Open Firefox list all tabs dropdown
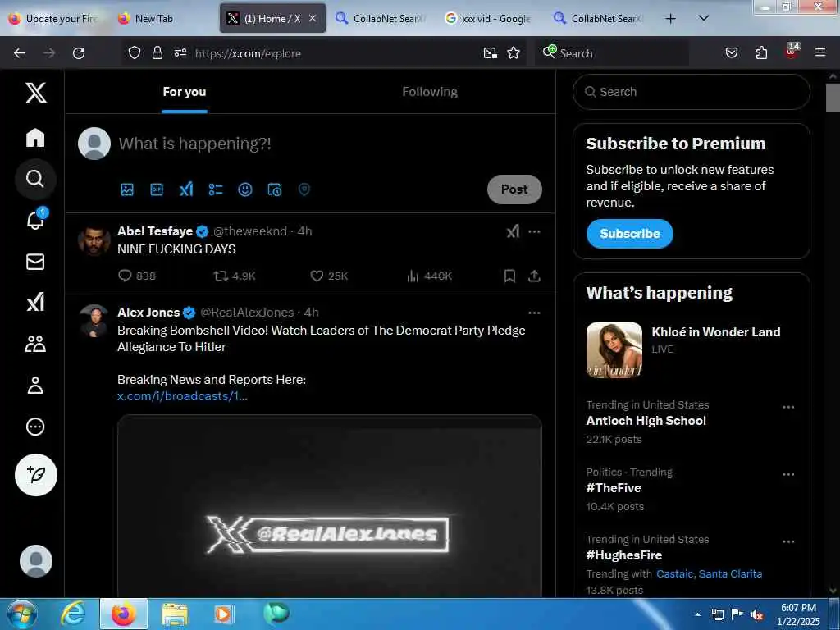Viewport: 840px width, 630px height. 704,18
